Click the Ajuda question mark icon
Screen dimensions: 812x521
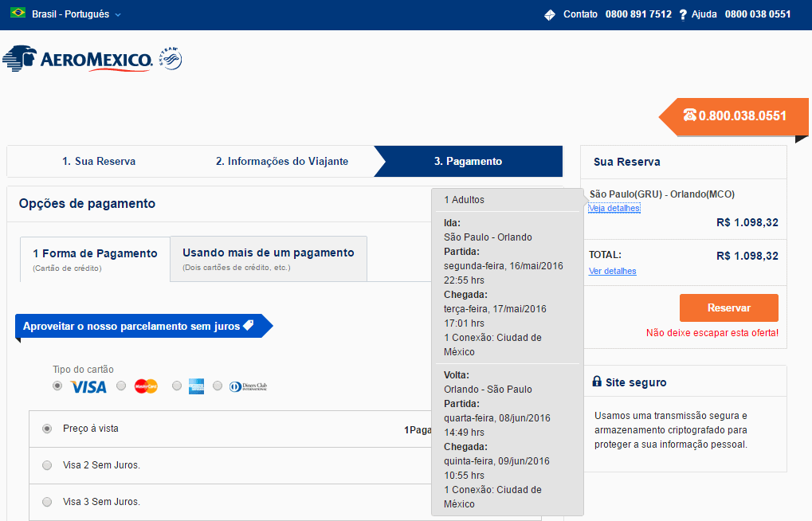pyautogui.click(x=683, y=15)
